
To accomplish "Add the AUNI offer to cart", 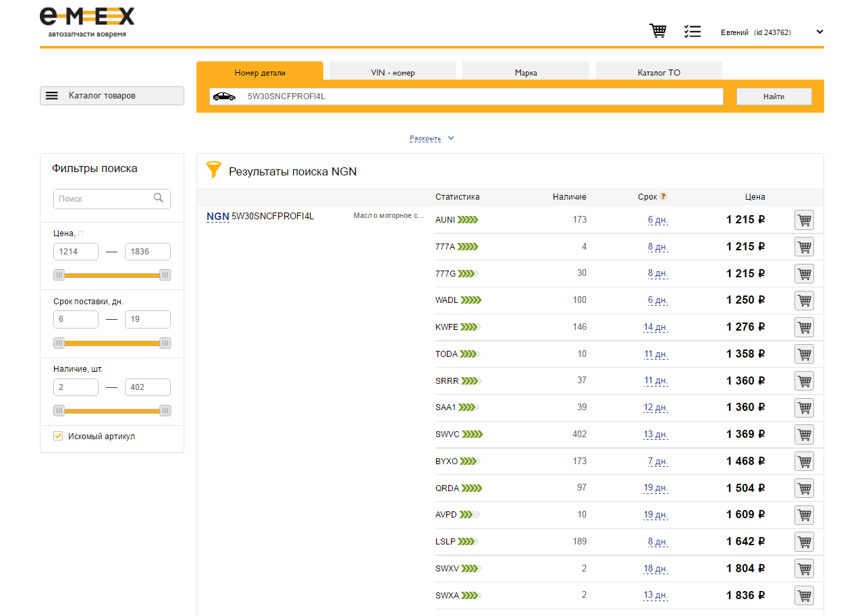I will tap(804, 220).
